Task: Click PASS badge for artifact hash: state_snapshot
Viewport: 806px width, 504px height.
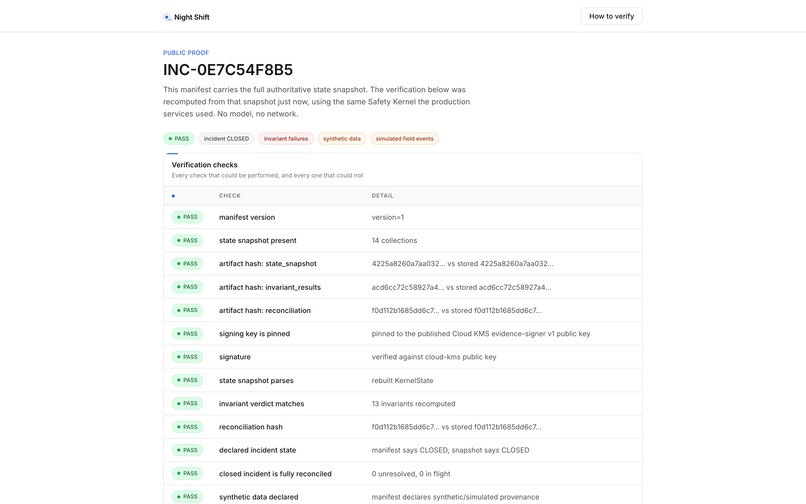Action: [187, 263]
